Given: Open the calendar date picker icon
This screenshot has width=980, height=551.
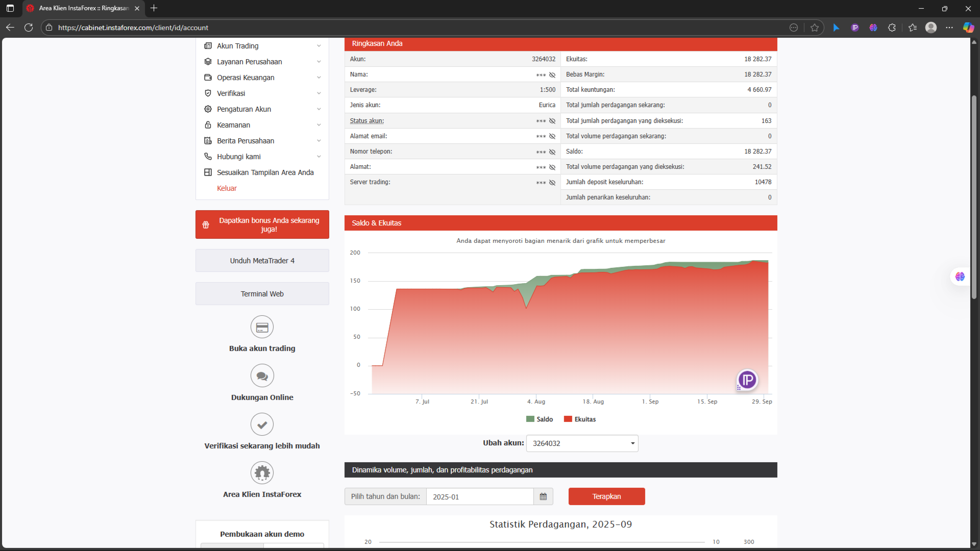Looking at the screenshot, I should point(543,496).
